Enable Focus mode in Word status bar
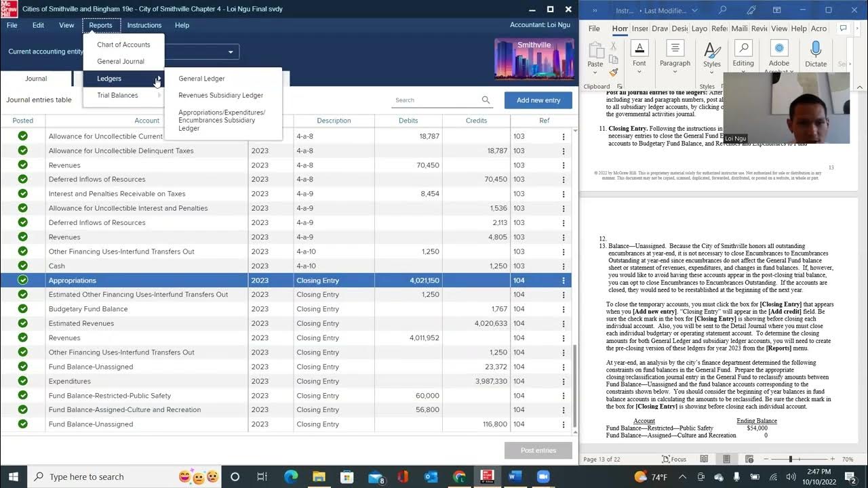 [673, 459]
